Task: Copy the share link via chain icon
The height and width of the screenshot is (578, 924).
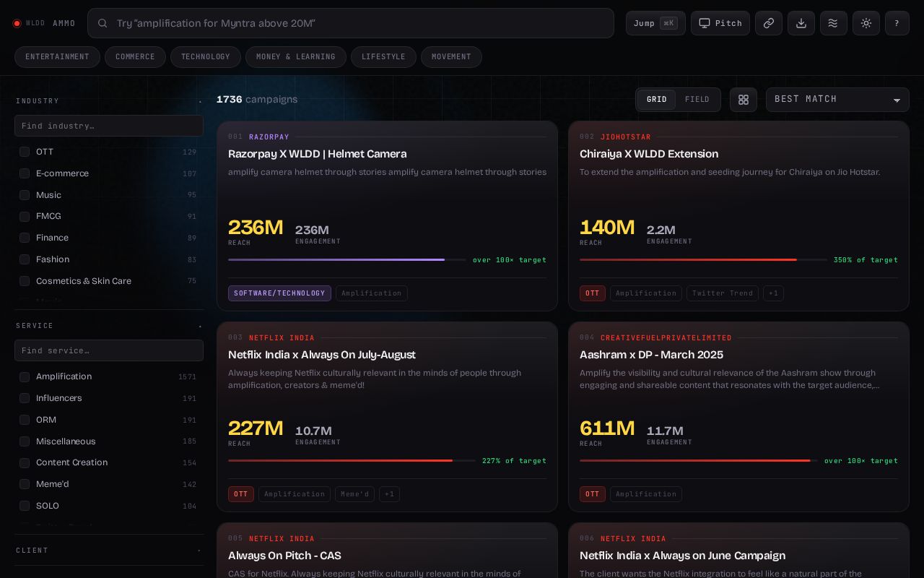Action: [x=769, y=23]
